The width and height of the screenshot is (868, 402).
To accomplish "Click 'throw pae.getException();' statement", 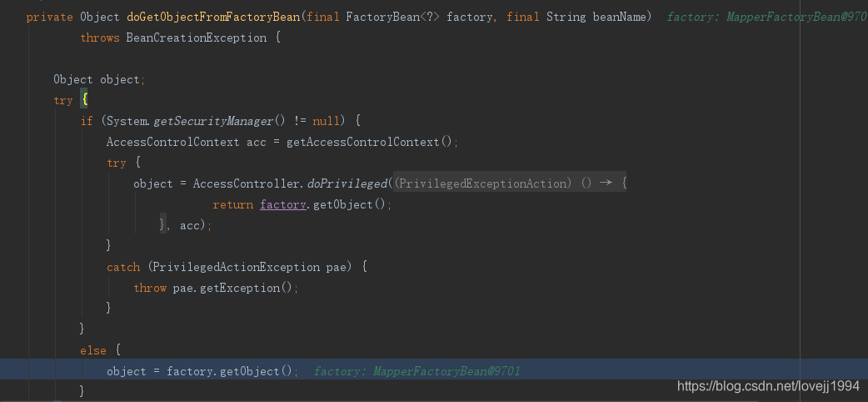I will point(216,289).
